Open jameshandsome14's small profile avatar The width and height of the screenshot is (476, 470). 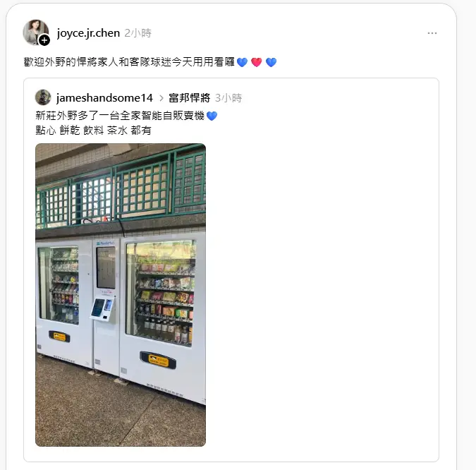(x=43, y=97)
